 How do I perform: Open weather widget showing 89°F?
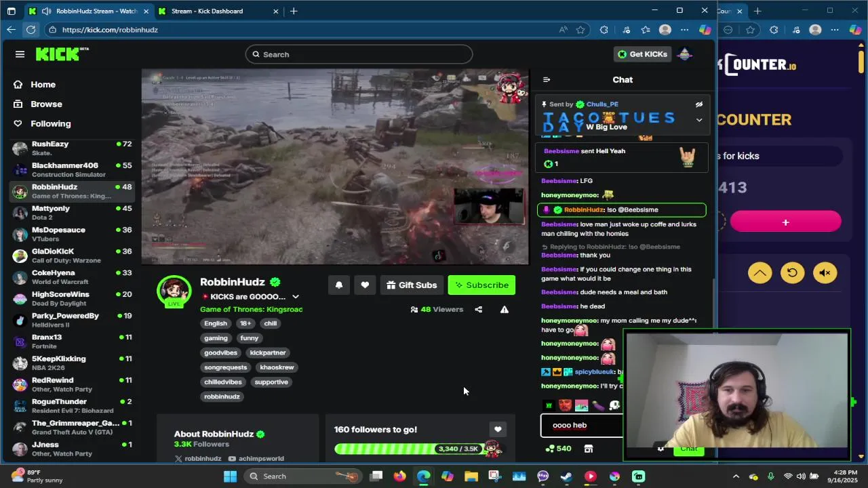tap(37, 476)
